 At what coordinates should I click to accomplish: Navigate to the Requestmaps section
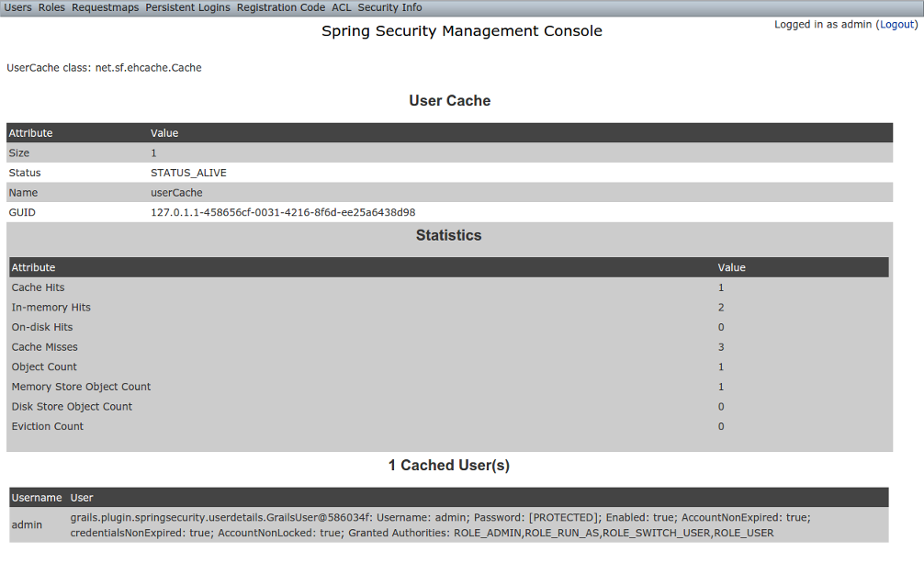pyautogui.click(x=104, y=7)
